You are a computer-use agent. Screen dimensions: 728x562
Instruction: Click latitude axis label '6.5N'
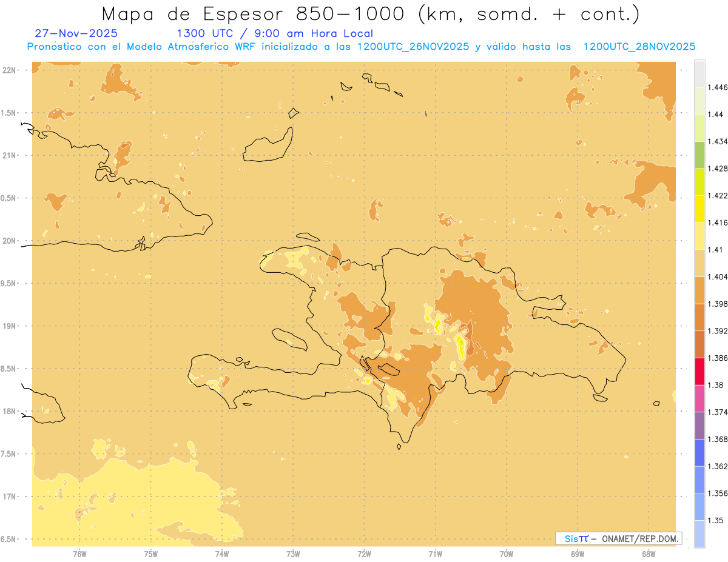[8, 540]
